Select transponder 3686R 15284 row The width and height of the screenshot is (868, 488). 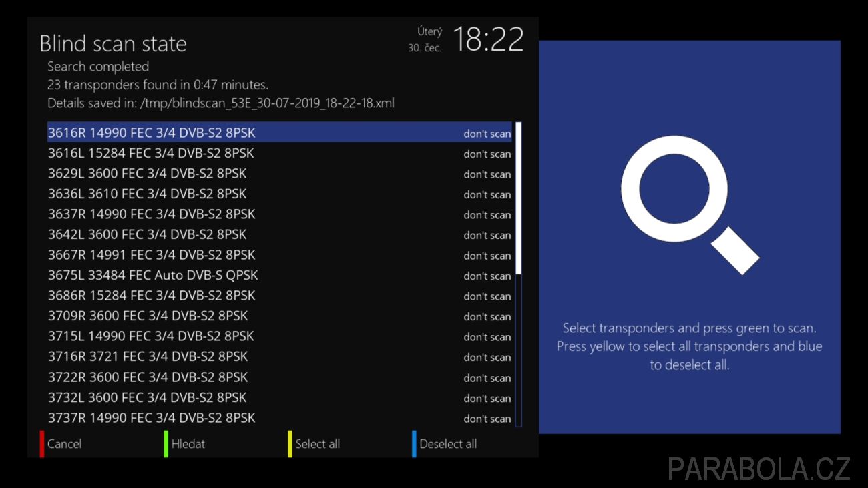(x=280, y=296)
